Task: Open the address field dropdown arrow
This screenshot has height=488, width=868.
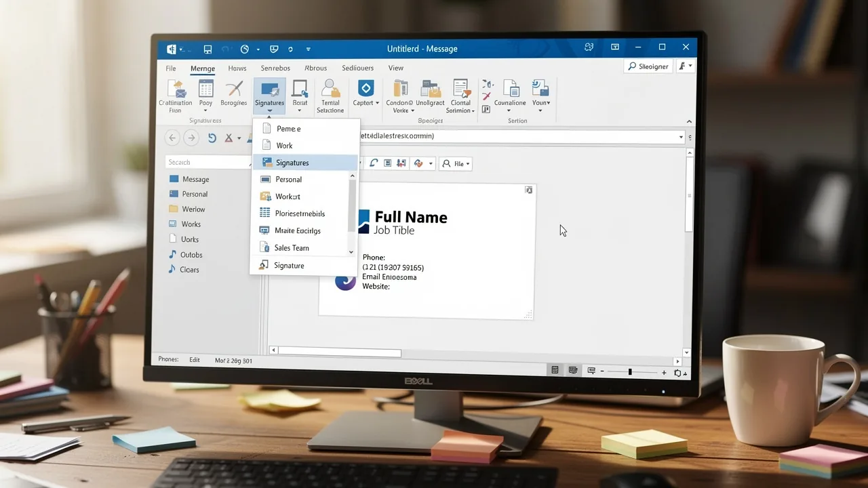Action: pos(681,137)
